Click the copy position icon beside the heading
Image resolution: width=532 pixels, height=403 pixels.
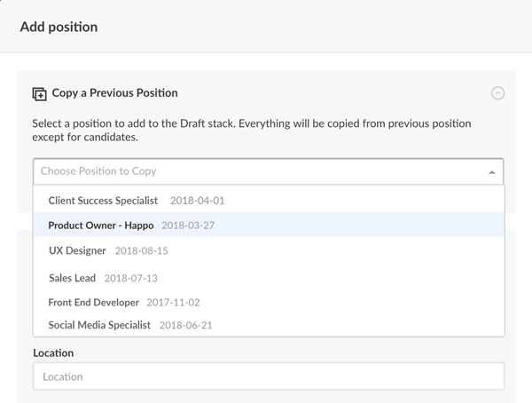[x=39, y=94]
